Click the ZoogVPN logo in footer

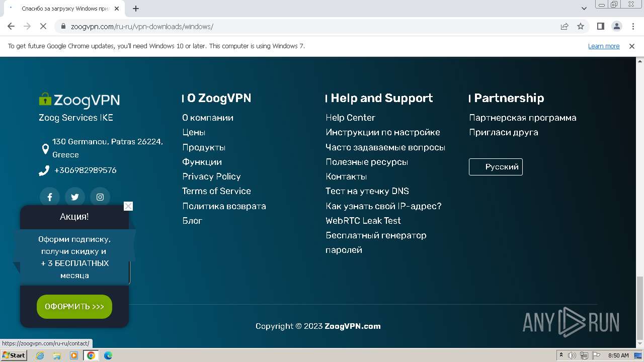(79, 100)
